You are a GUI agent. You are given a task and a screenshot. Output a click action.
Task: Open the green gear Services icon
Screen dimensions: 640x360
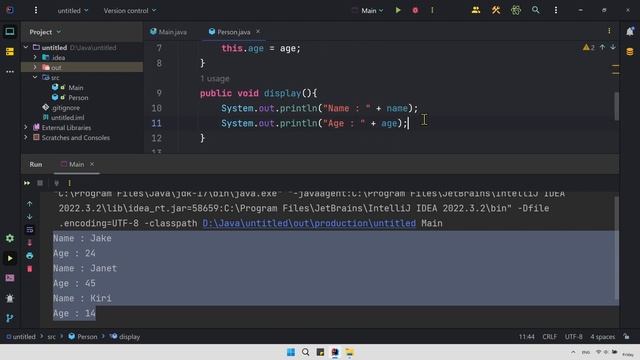10,238
